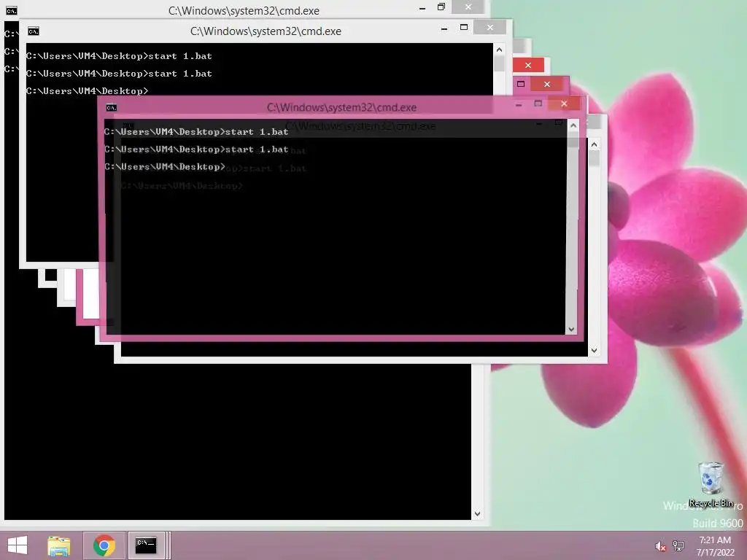This screenshot has height=560, width=747.
Task: Restore down the rearmost cmd window
Action: [x=441, y=7]
